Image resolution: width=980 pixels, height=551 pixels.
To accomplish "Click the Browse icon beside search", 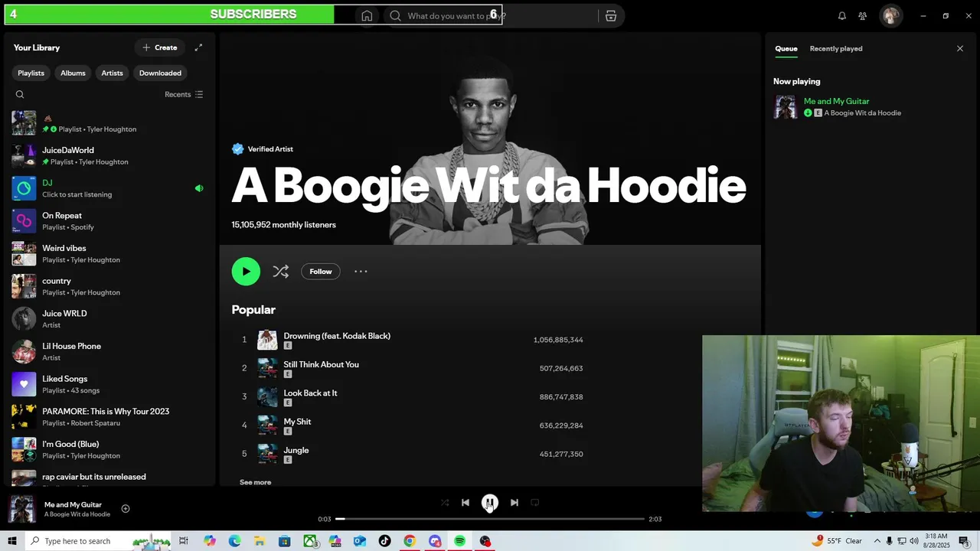I will click(610, 15).
